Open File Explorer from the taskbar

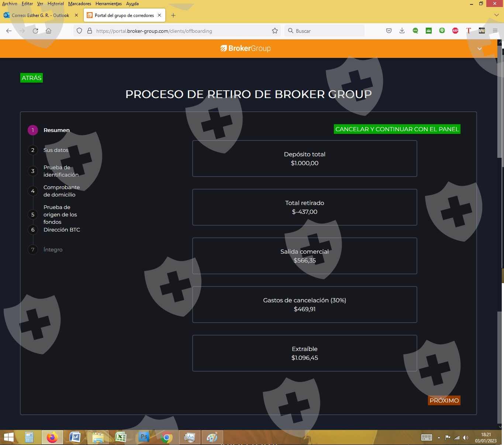(x=98, y=438)
